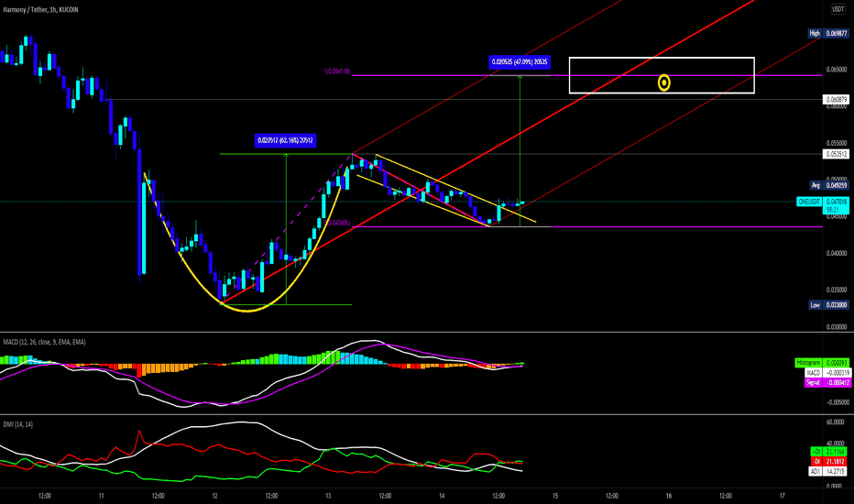Click the 1(0.064118) fib level label

[x=337, y=71]
